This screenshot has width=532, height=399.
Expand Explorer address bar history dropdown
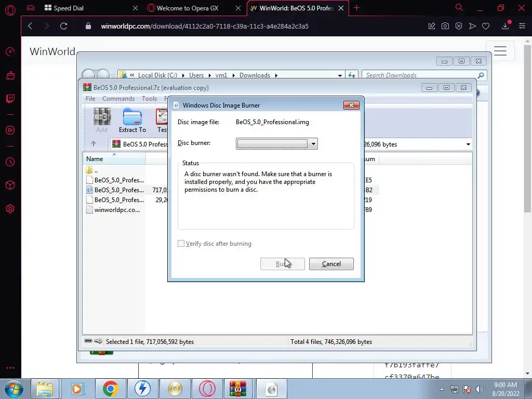(x=340, y=75)
